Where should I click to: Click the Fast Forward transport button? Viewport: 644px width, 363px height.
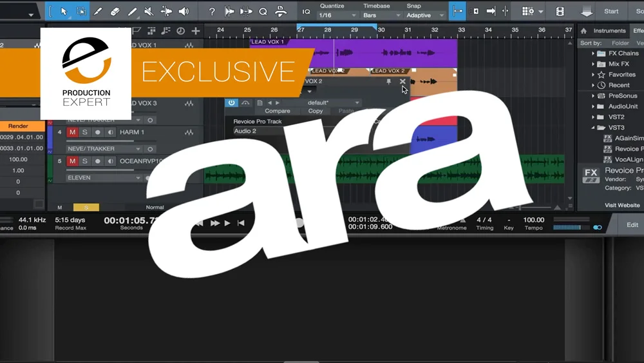click(x=215, y=223)
